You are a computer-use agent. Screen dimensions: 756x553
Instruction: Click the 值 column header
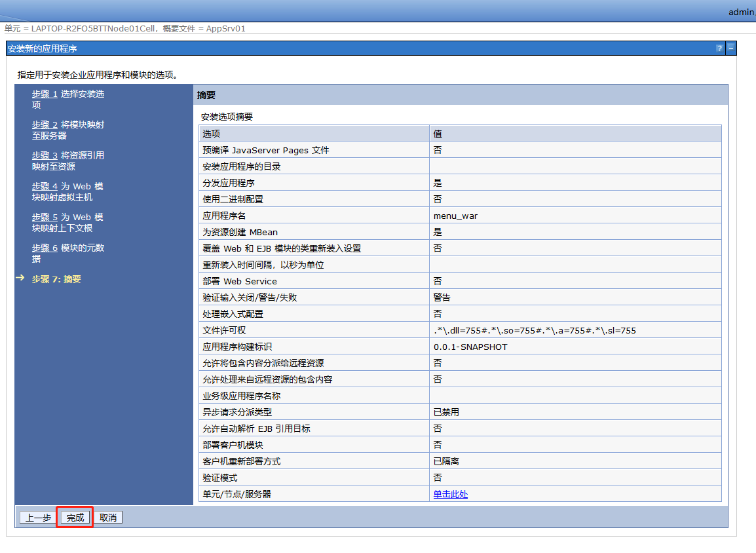coord(438,133)
